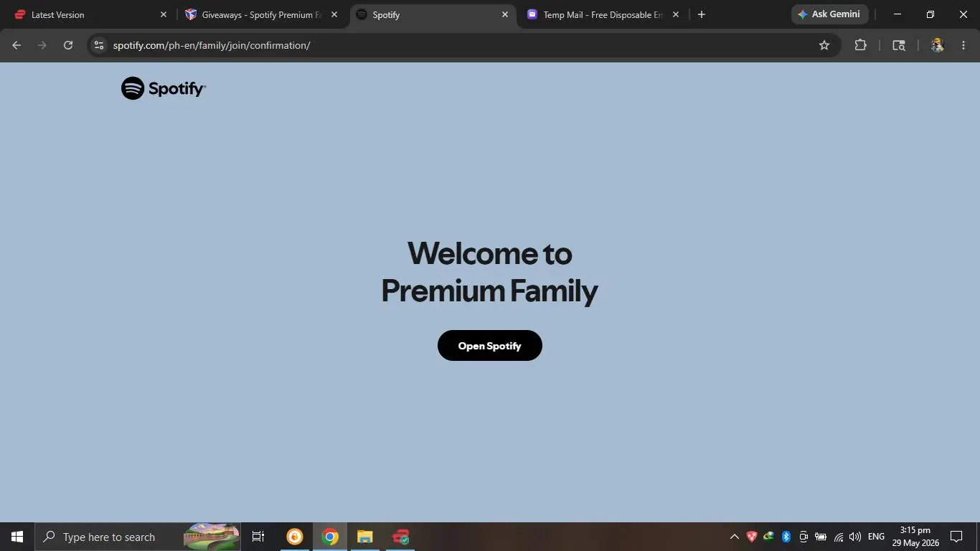
Task: Go back to the previous page
Action: point(17,45)
